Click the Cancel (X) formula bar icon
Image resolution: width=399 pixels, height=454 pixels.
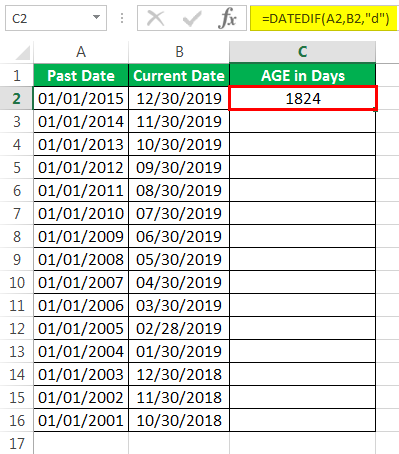(155, 18)
